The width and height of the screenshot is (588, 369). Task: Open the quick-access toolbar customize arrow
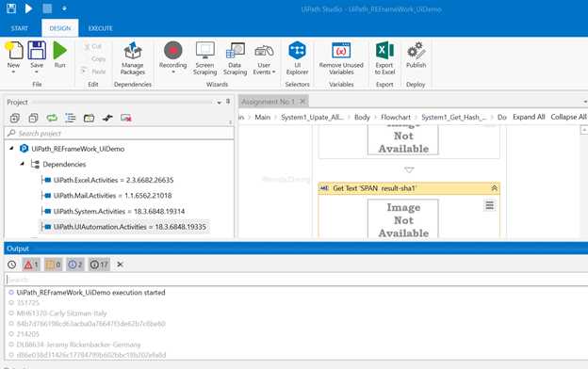click(x=64, y=8)
